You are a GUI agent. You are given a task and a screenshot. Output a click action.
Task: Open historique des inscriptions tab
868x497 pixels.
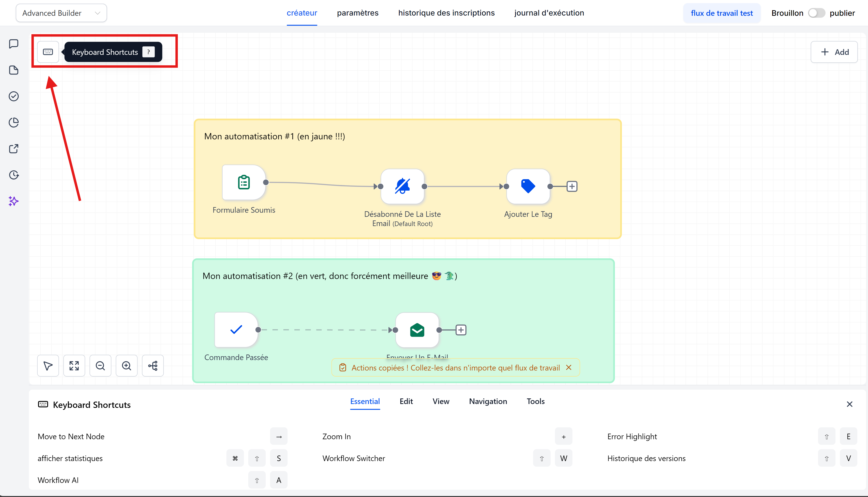click(x=446, y=13)
